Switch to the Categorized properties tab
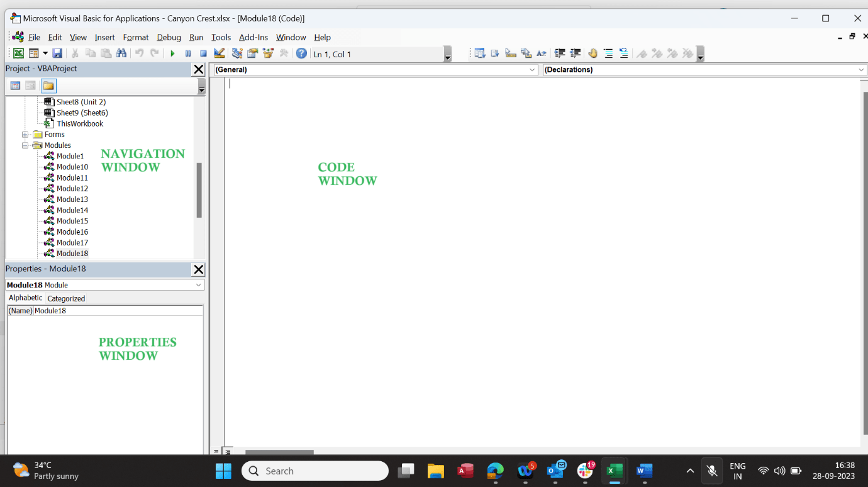 (x=66, y=298)
